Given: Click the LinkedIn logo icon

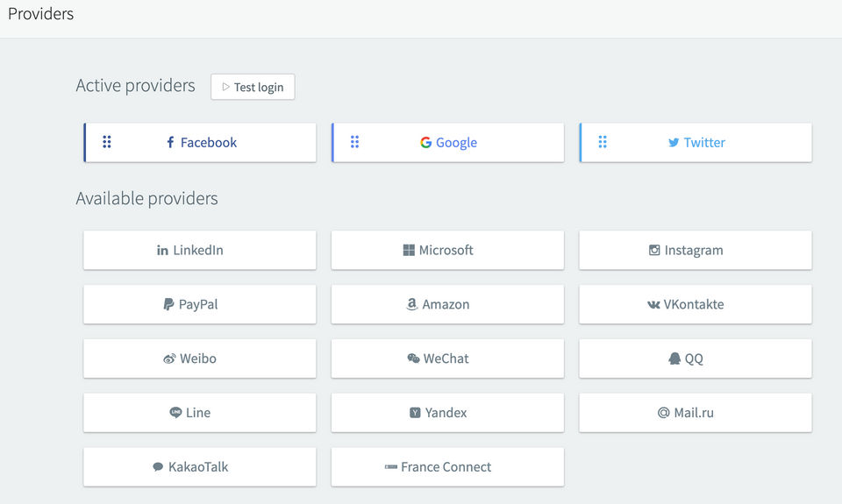Looking at the screenshot, I should (x=162, y=251).
